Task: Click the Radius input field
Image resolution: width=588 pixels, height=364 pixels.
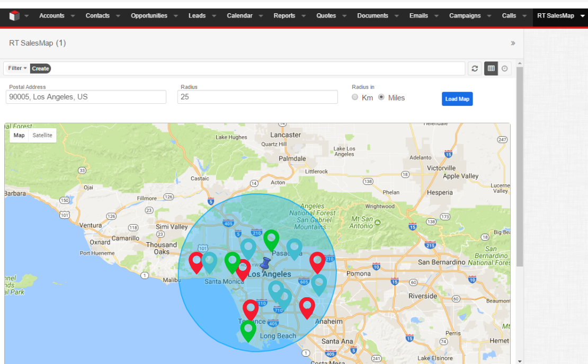Action: [x=257, y=97]
